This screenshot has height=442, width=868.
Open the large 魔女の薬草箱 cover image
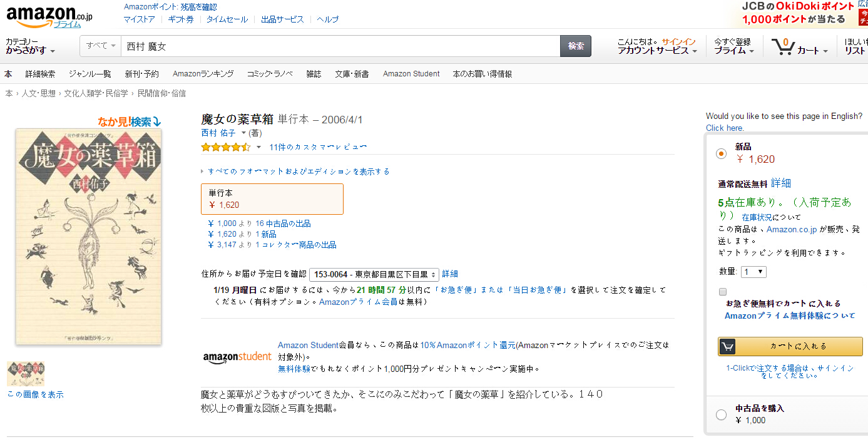click(x=88, y=237)
